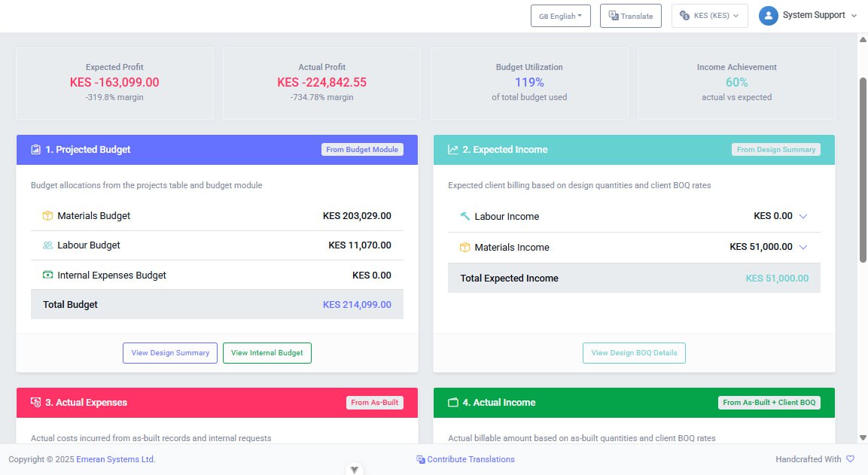
Task: Expand the Materials Income details chevron
Action: tap(803, 247)
